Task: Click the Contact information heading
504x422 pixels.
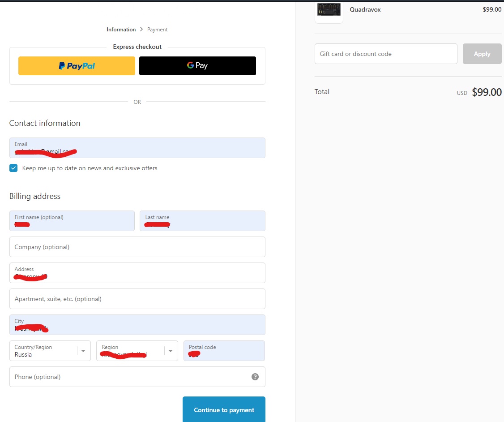Action: point(45,123)
